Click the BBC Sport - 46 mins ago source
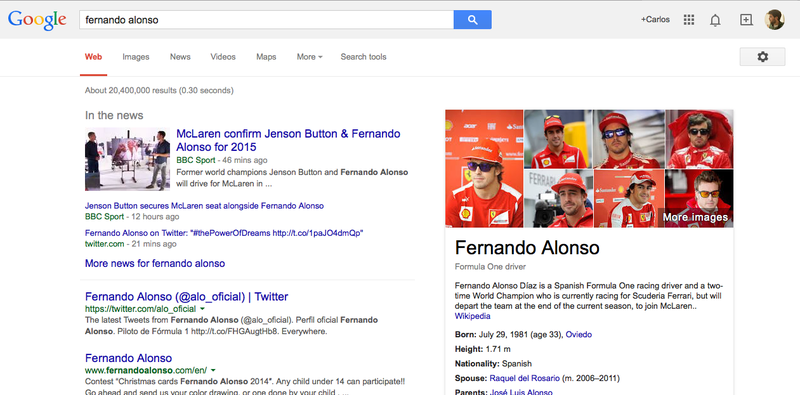800x395 pixels. pos(222,160)
